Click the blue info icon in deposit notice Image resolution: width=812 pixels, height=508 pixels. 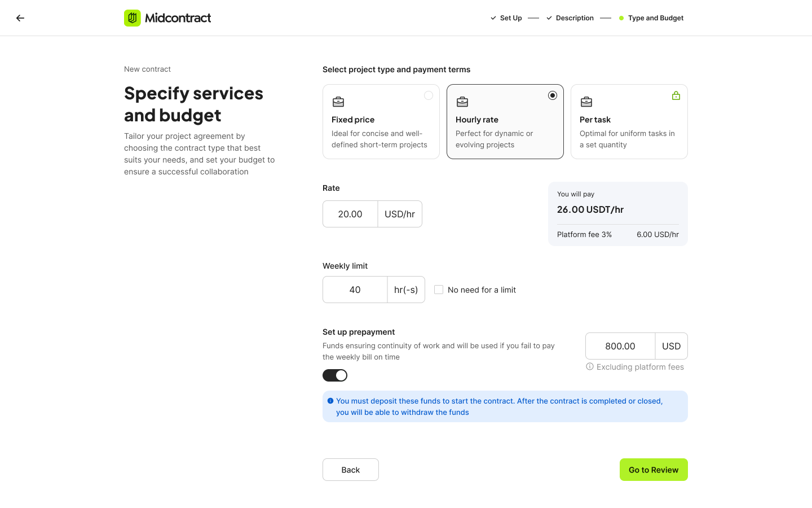point(330,401)
